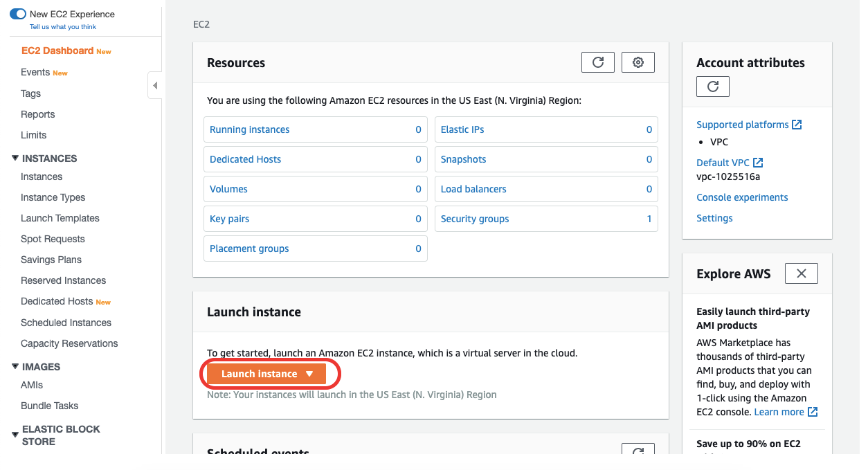Viewport: 868px width, 470px height.
Task: Click external link icon next to Learn more
Action: click(813, 412)
